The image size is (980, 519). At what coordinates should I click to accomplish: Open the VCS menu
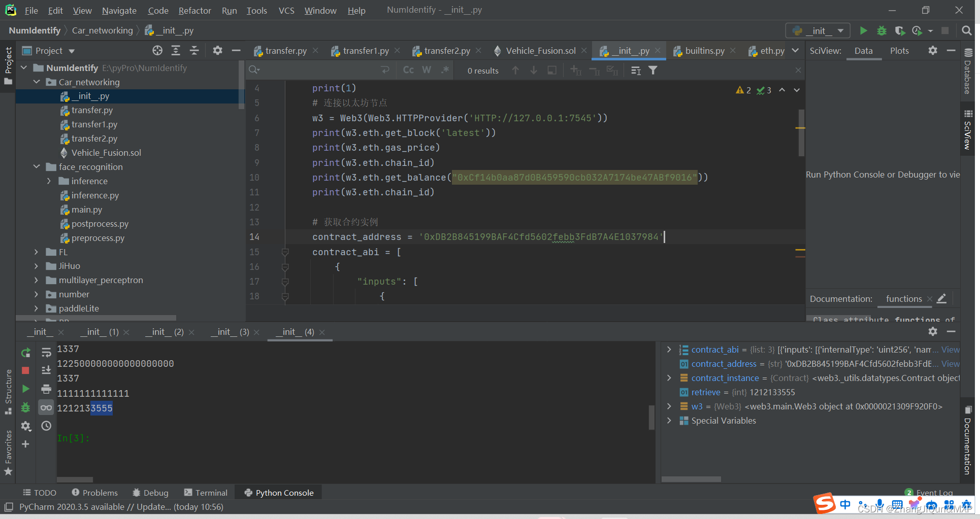tap(286, 10)
